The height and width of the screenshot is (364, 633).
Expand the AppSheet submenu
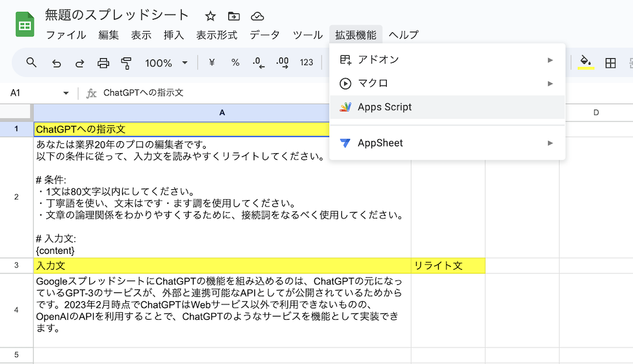[448, 143]
